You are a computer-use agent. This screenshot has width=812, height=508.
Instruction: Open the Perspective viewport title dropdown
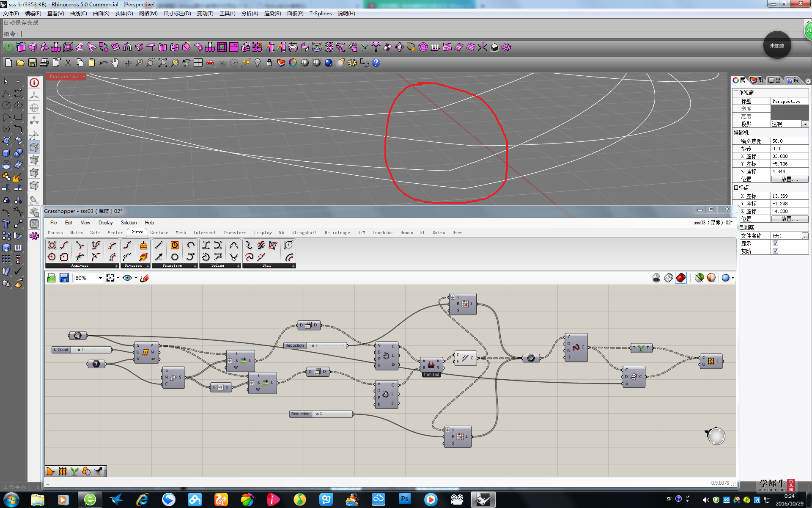coord(84,77)
